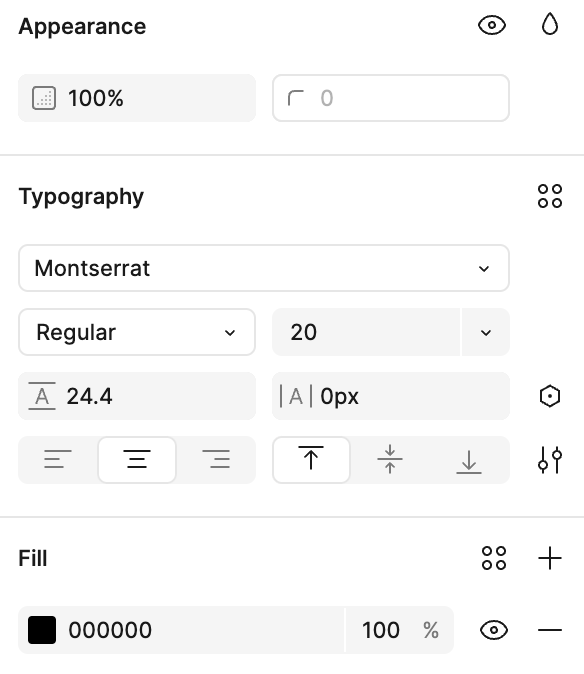Open Typography styles four-dots icon

(x=550, y=196)
